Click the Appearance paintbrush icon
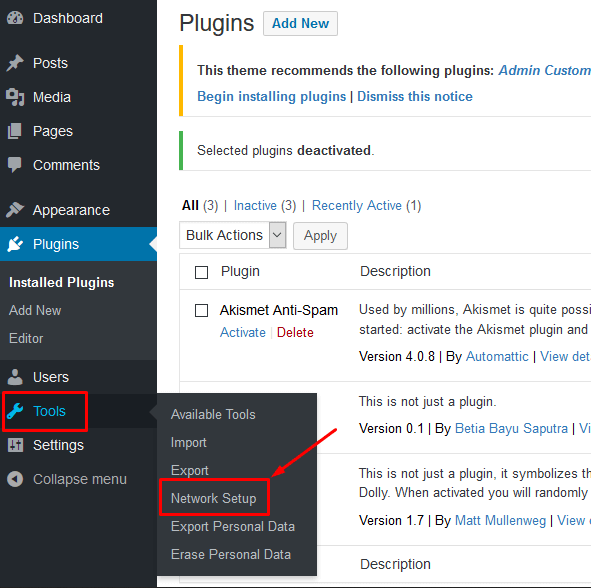Screen dimensions: 591x588 pyautogui.click(x=15, y=210)
